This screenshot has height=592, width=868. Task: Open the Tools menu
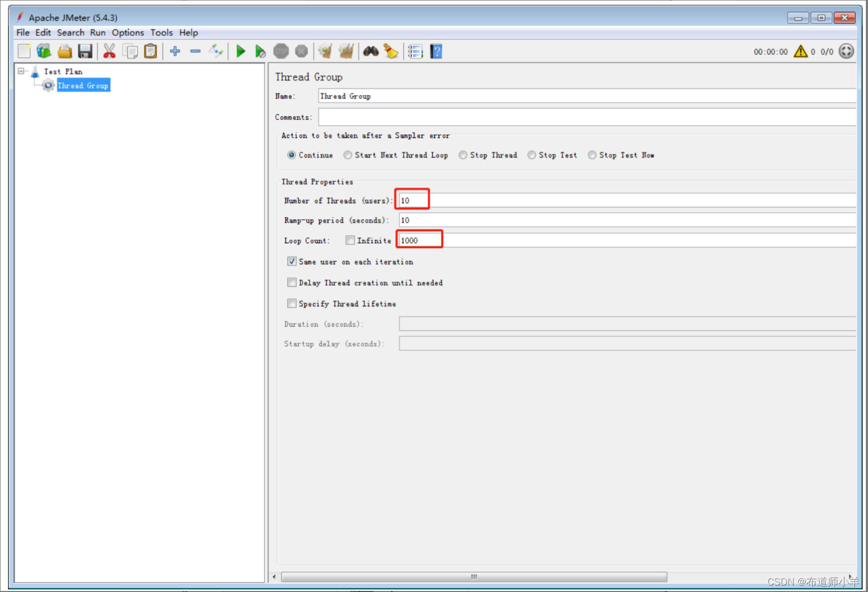tap(161, 33)
